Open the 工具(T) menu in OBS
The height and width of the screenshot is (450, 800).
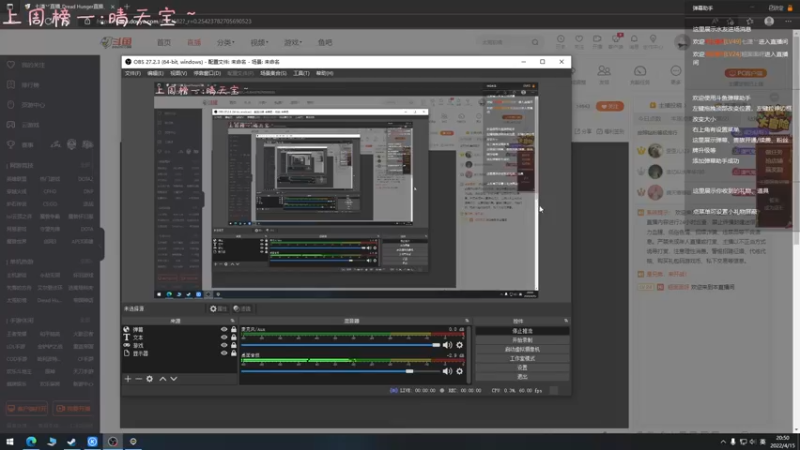pyautogui.click(x=301, y=73)
